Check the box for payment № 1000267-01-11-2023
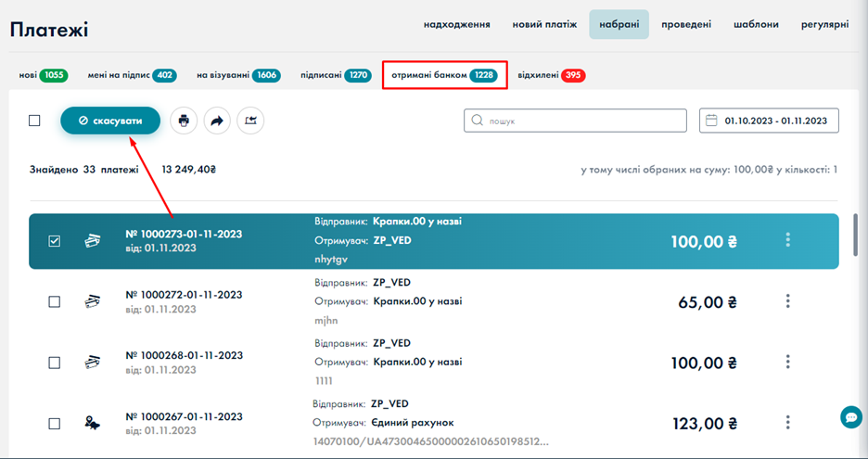This screenshot has height=459, width=868. click(x=54, y=424)
